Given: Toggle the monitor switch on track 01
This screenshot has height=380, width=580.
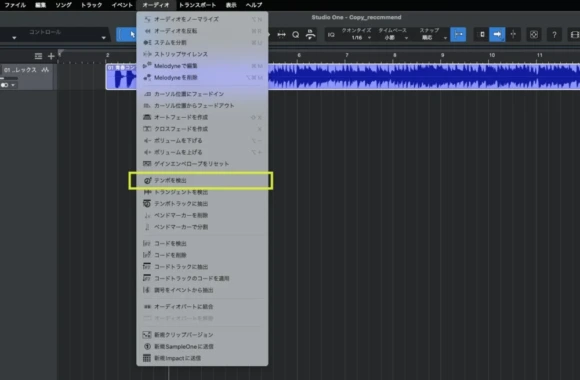Looking at the screenshot, I should click(4, 85).
